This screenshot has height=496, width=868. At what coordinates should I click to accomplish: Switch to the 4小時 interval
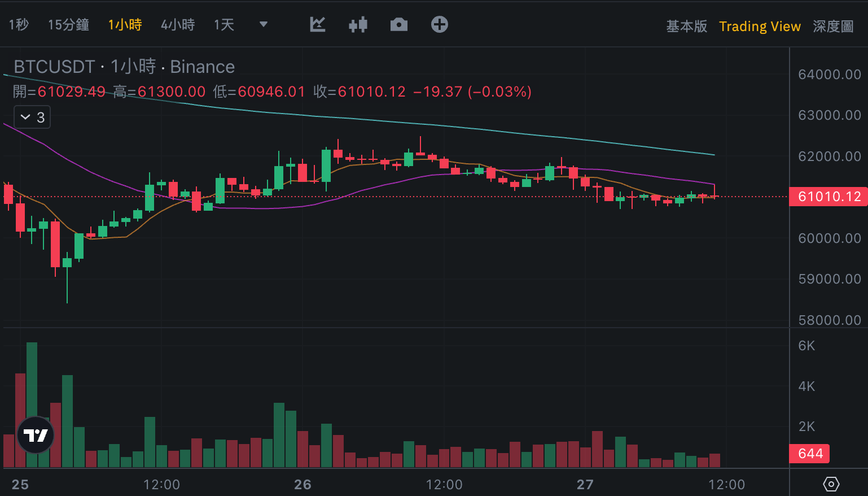pos(178,25)
